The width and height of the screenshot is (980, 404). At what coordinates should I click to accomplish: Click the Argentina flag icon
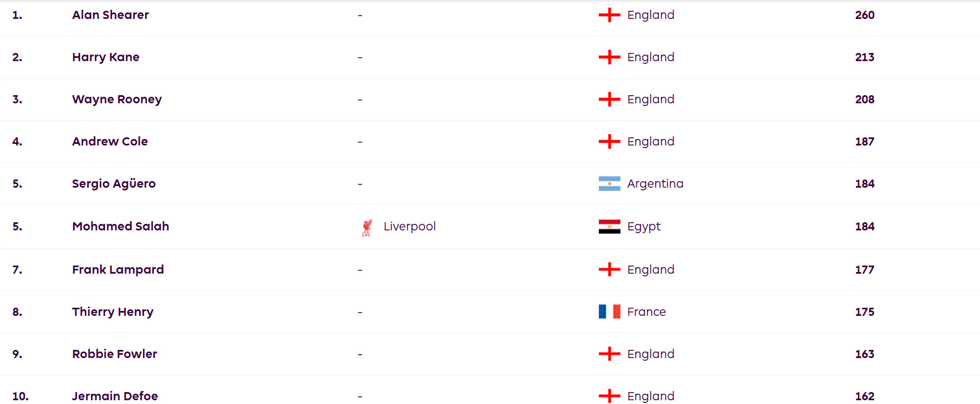point(609,184)
